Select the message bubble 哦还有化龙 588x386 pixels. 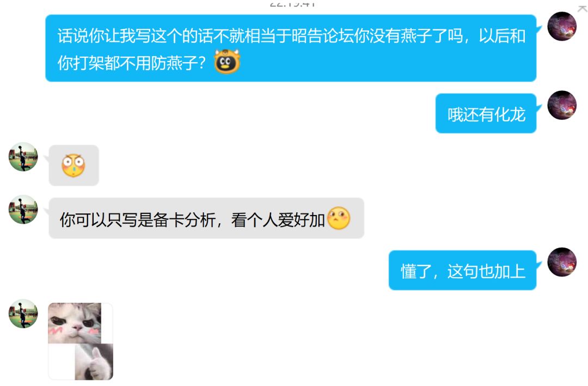(x=486, y=113)
